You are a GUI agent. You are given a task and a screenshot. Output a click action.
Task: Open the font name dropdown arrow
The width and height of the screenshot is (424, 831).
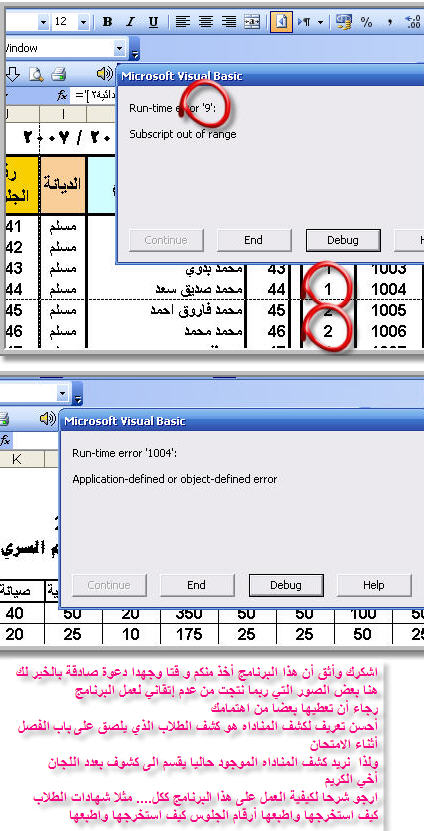pos(43,22)
